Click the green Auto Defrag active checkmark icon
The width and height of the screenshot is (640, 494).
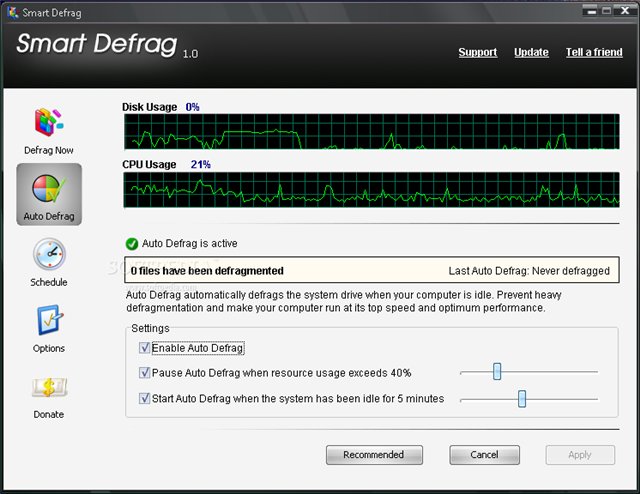pos(132,244)
